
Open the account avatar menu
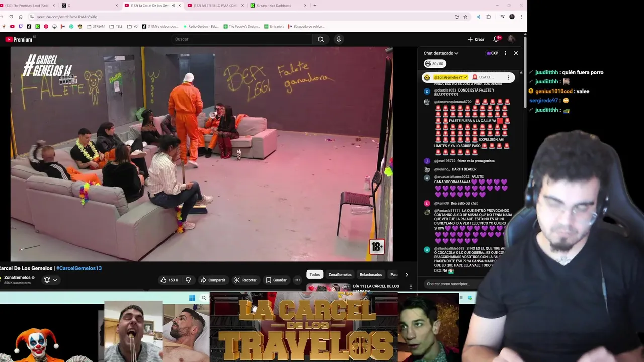[x=511, y=39]
